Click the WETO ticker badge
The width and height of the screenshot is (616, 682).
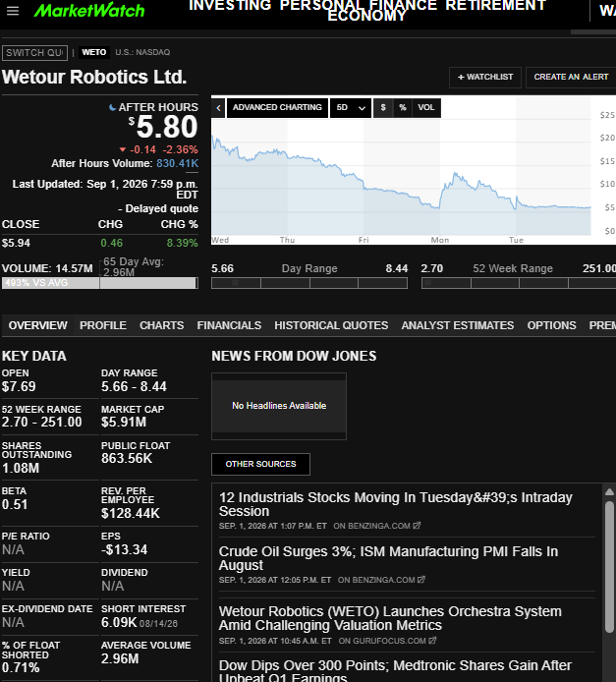94,52
